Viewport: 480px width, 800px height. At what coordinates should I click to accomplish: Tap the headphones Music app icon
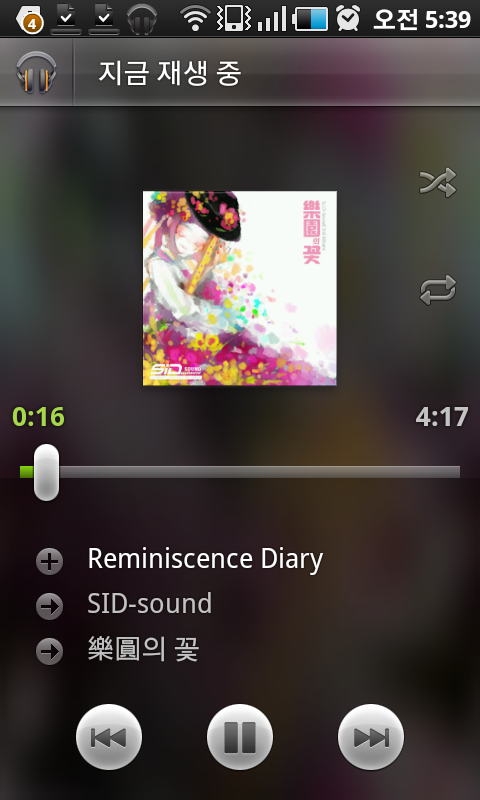(36, 72)
